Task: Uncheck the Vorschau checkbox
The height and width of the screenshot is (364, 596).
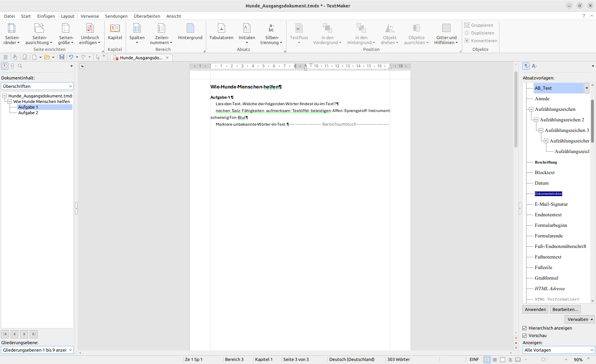Action: point(525,335)
